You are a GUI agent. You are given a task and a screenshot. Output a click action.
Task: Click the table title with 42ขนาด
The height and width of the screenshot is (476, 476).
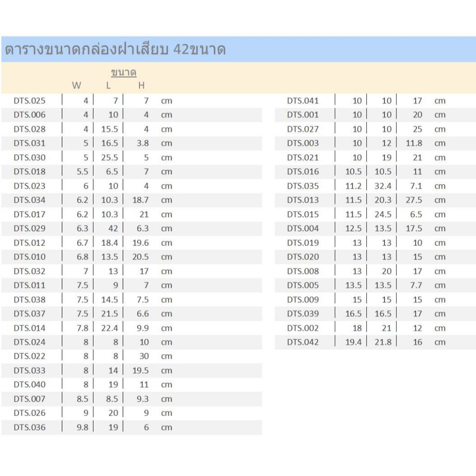coord(115,49)
